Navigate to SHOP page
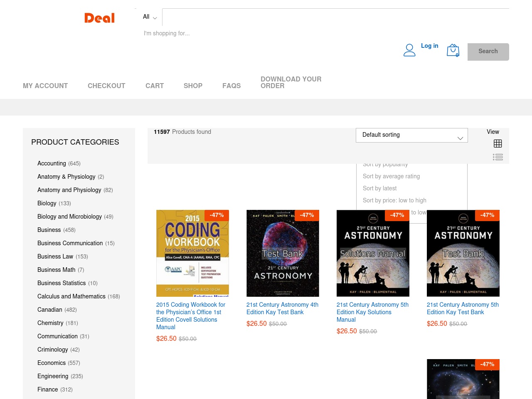The height and width of the screenshot is (399, 532). click(x=193, y=86)
